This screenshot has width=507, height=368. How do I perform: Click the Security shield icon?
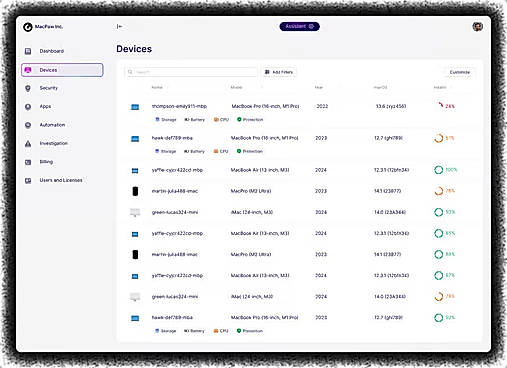(x=28, y=88)
